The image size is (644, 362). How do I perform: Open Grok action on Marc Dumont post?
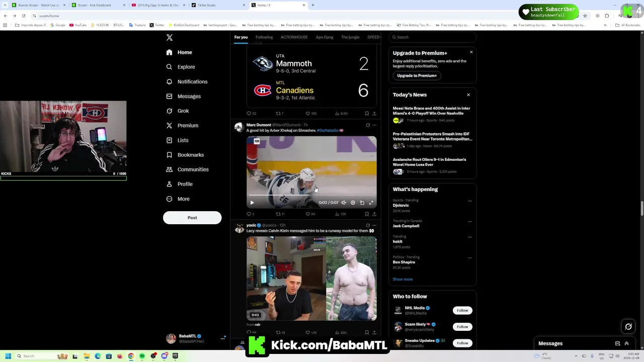tap(368, 125)
